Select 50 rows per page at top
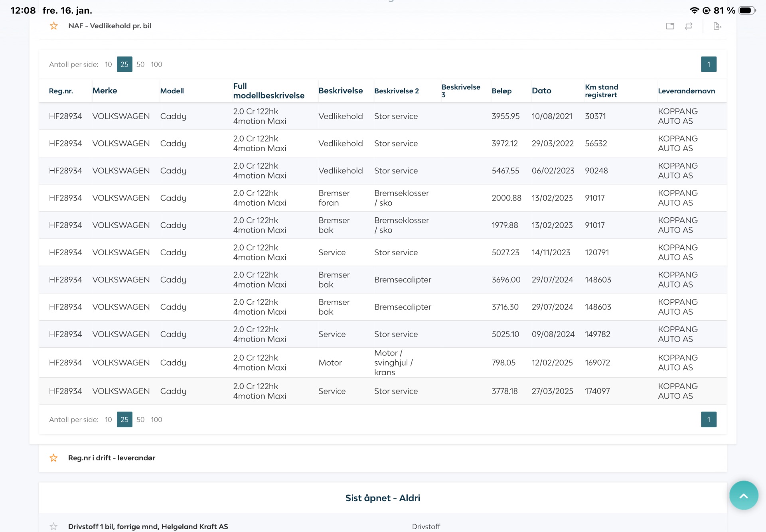 pyautogui.click(x=140, y=64)
